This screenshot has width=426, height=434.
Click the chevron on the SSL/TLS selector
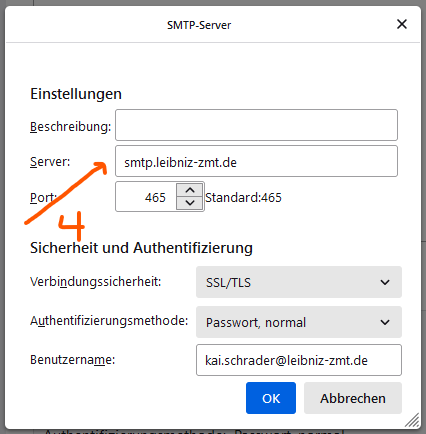[385, 282]
